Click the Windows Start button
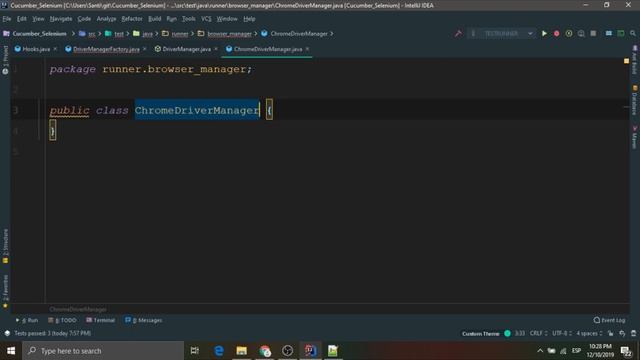This screenshot has width=640, height=360. click(11, 351)
